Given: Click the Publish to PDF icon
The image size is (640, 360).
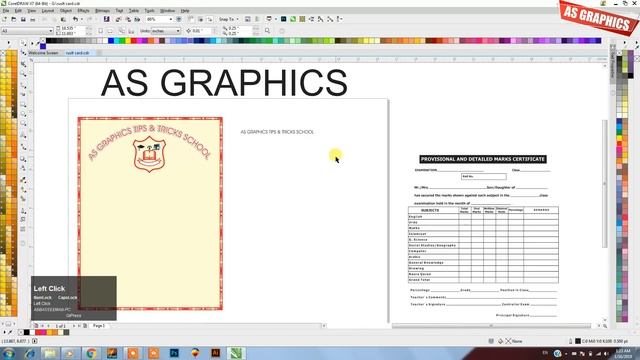Looking at the screenshot, I should click(x=137, y=19).
